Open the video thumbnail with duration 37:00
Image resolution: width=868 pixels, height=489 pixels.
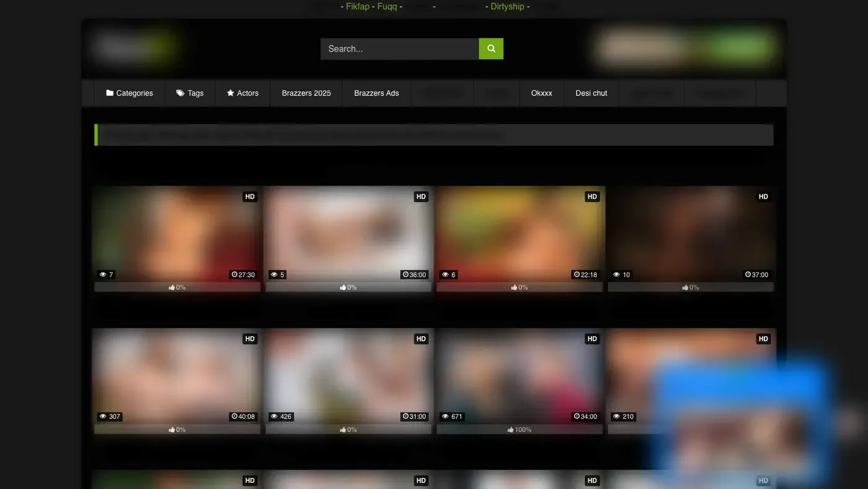(x=691, y=234)
